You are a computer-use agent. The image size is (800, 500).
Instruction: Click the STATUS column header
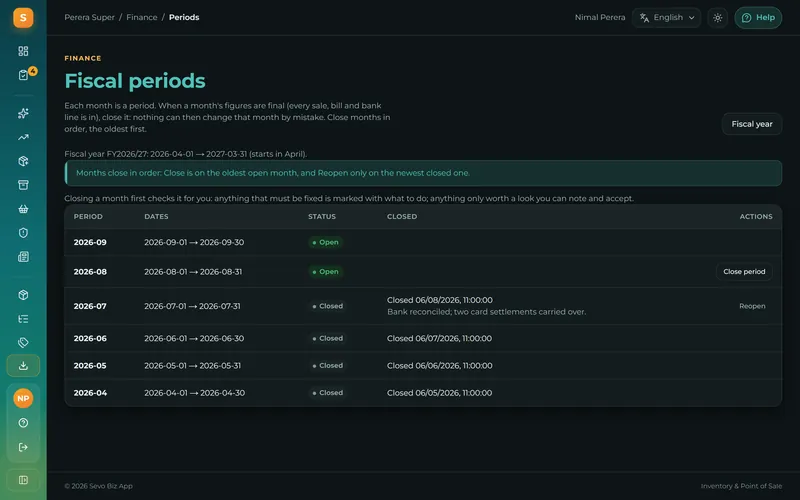click(322, 216)
